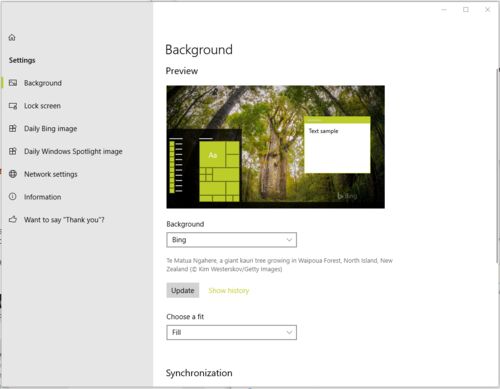Click the Daily Bing image grid icon
This screenshot has width=500, height=389.
(13, 128)
